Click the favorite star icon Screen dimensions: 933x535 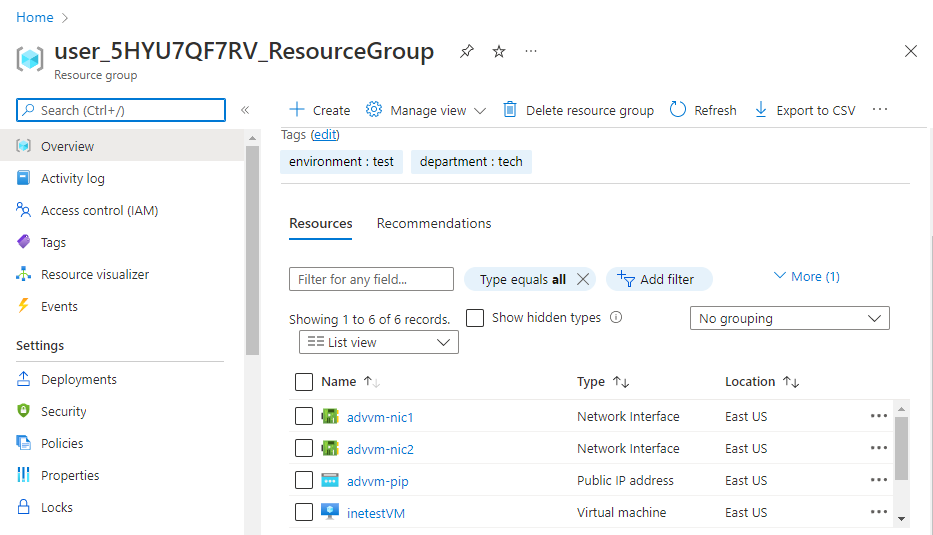pyautogui.click(x=499, y=52)
